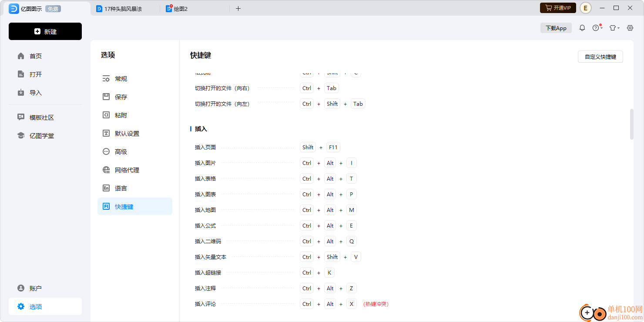The image size is (644, 322).
Task: Open 模板社区 template community icon
Action: coord(21,117)
